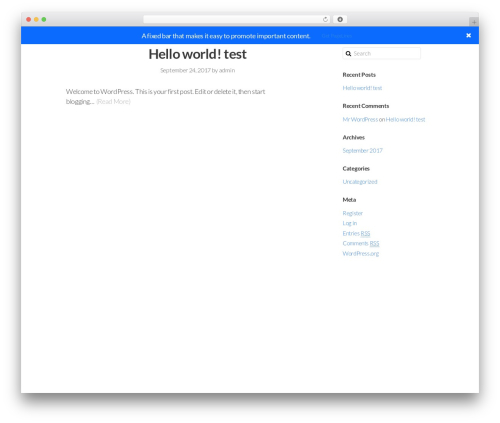Focus the browser address bar
The height and width of the screenshot is (423, 500).
coord(236,19)
